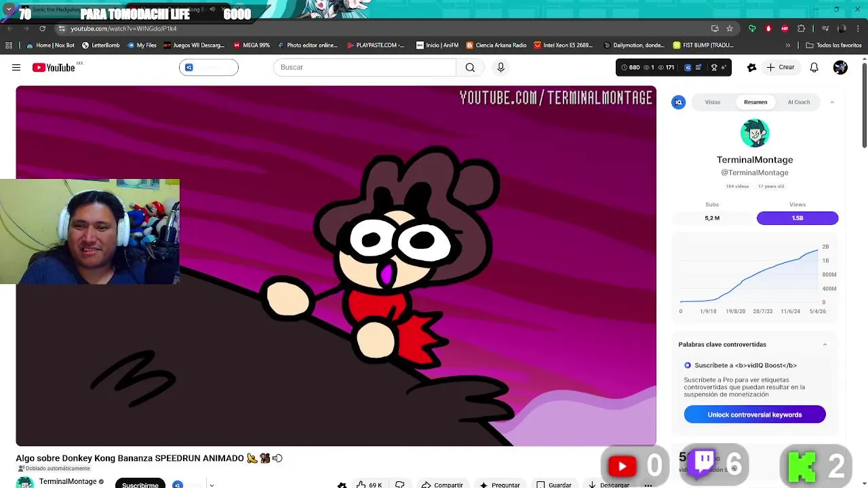Click the Guardar save button
Viewport: 868px width, 488px height.
554,485
